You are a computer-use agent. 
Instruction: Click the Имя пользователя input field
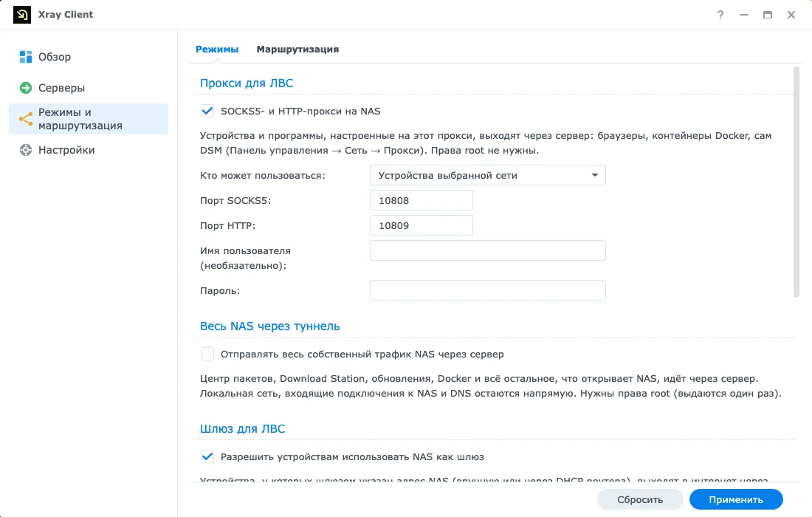click(x=487, y=250)
